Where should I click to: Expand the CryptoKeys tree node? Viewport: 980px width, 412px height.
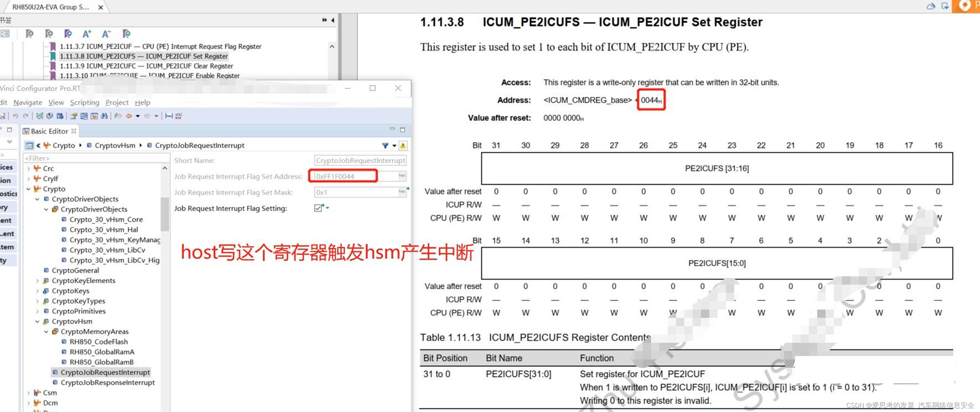(37, 291)
